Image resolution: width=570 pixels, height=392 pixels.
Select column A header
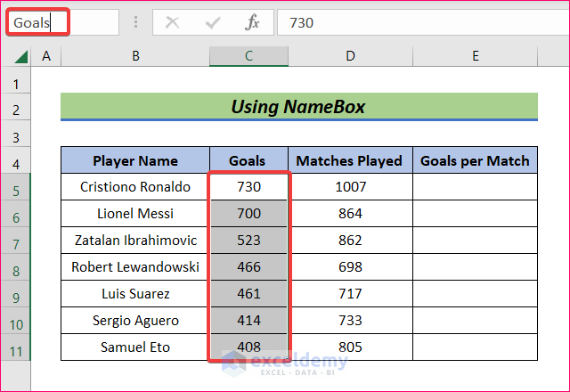click(x=45, y=56)
